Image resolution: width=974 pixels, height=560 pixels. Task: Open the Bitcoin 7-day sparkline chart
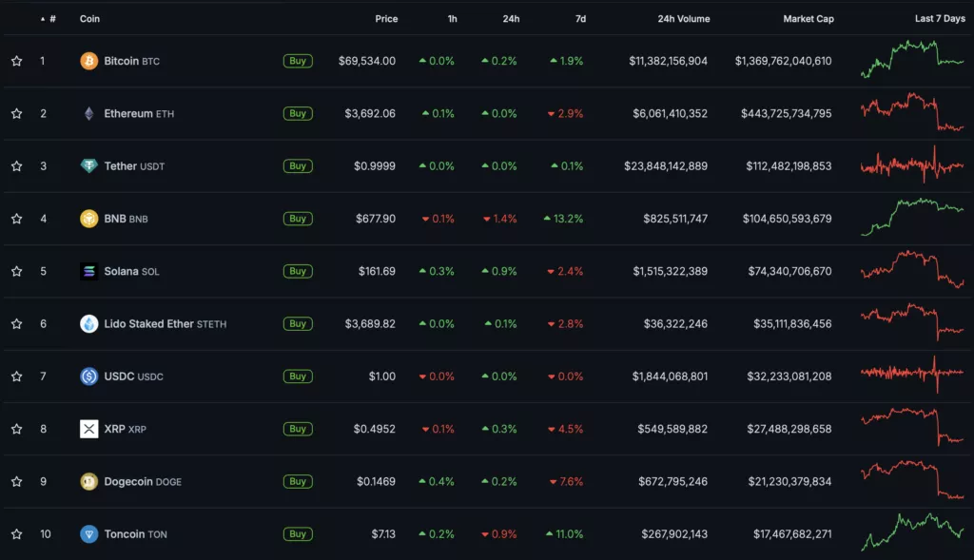click(912, 59)
